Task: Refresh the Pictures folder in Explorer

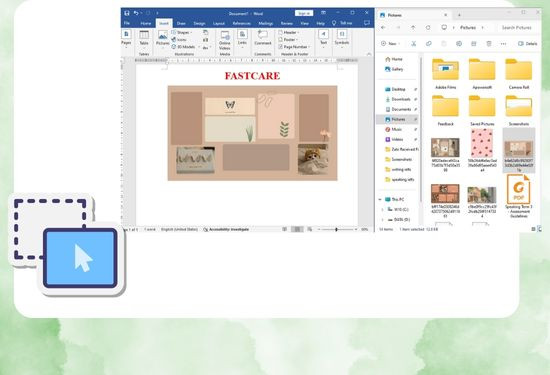Action: 428,27
